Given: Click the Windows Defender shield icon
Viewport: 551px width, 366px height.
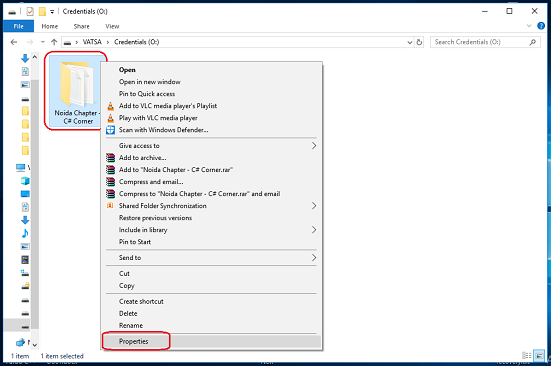Looking at the screenshot, I should pyautogui.click(x=111, y=130).
